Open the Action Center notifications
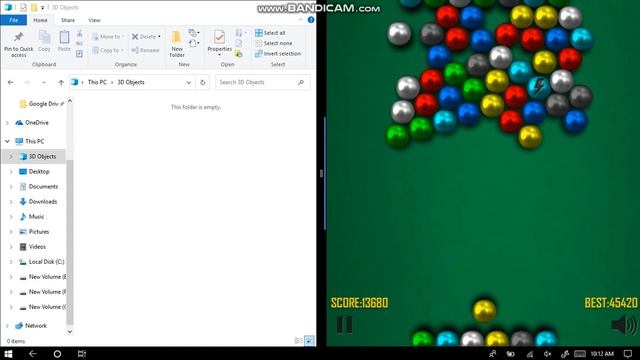This screenshot has height=360, width=640. [x=628, y=354]
